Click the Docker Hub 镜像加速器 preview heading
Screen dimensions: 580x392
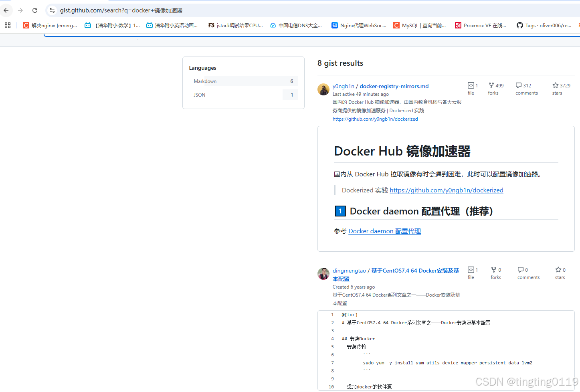click(x=402, y=151)
